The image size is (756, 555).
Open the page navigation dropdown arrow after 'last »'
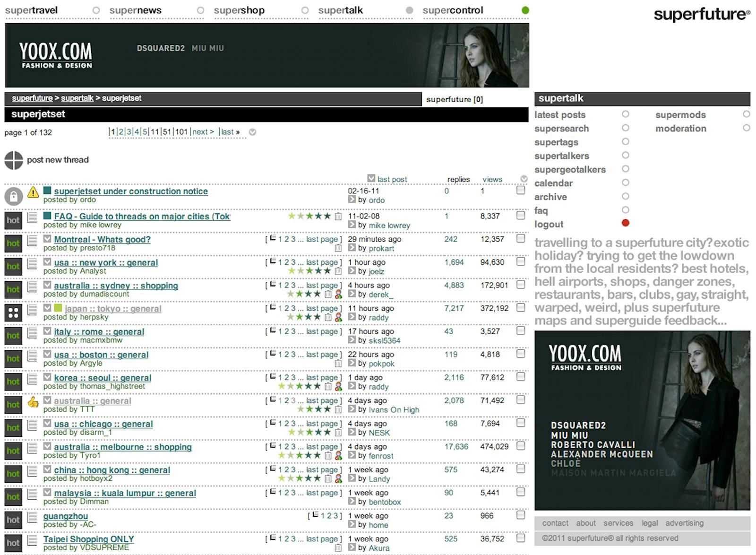[253, 132]
